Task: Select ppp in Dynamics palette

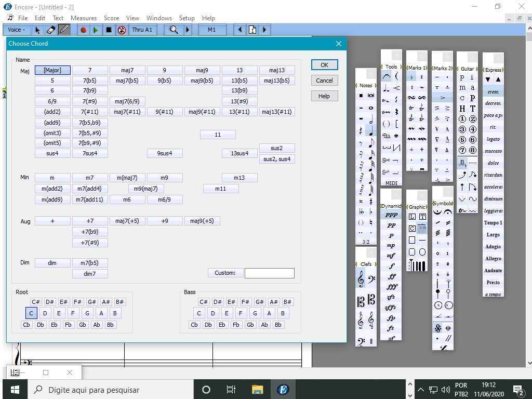Action: tap(391, 215)
